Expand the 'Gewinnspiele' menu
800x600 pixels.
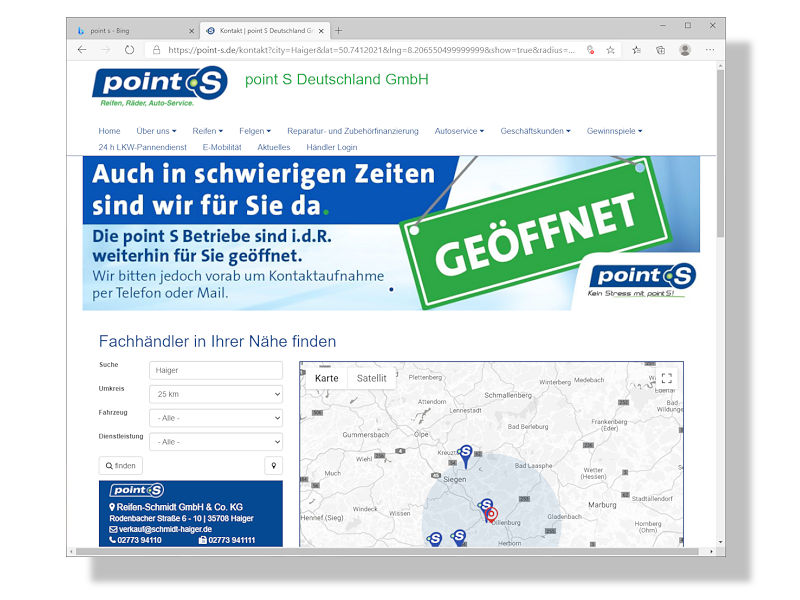[614, 131]
